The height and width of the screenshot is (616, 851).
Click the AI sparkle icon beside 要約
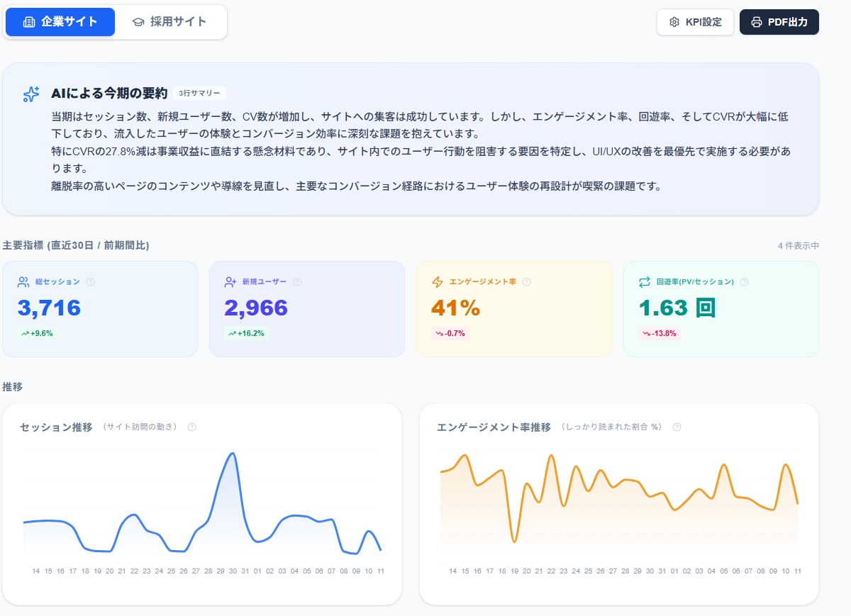(31, 94)
